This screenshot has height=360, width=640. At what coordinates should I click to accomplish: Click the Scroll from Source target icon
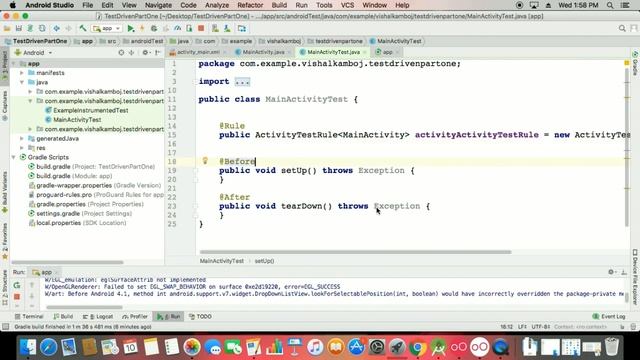(121, 53)
